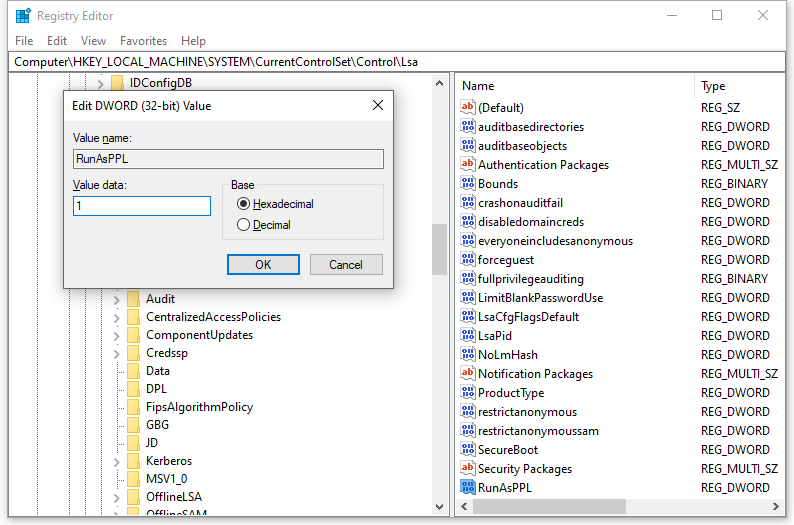This screenshot has width=794, height=525.
Task: Open the Edit menu
Action: [57, 41]
